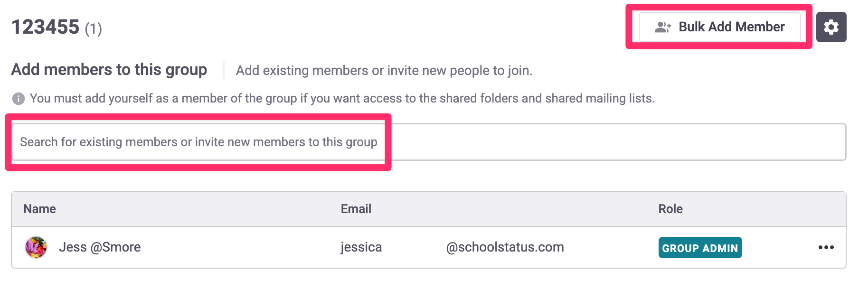Screen dimensions: 868x299
Task: Click the info icon beside the membership notice
Action: click(x=19, y=99)
